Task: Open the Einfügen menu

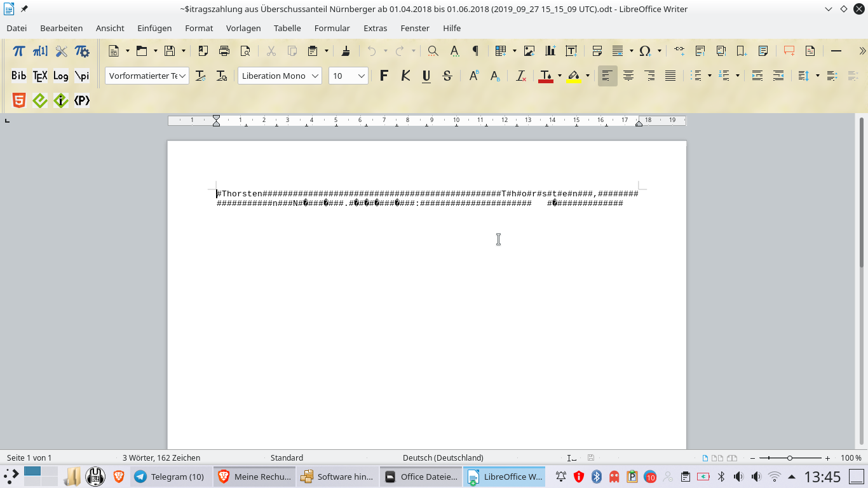Action: pos(154,28)
